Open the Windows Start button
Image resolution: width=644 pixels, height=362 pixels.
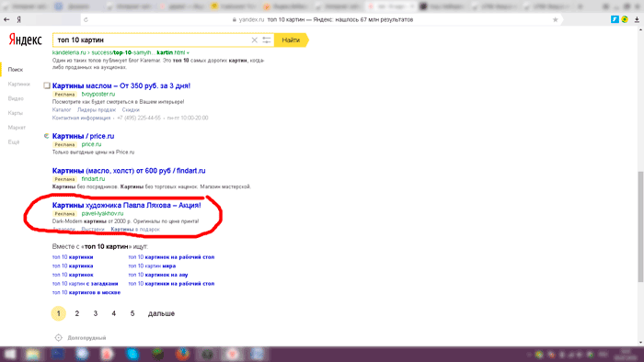[x=10, y=355]
